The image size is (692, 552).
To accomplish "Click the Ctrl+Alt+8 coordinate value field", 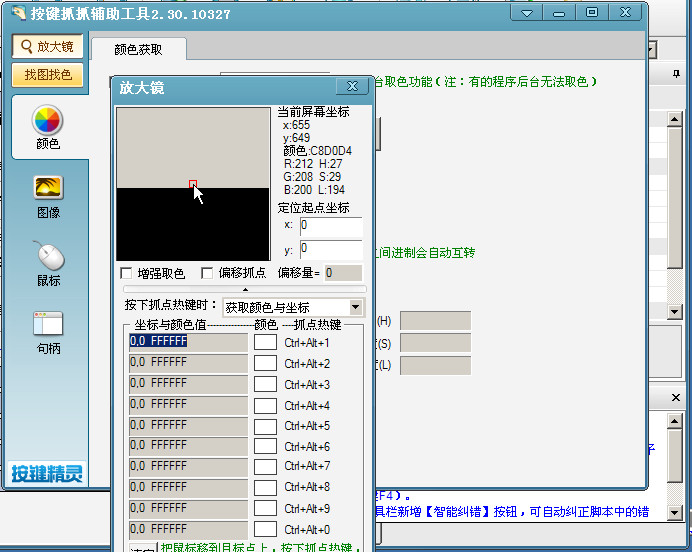I will [188, 488].
